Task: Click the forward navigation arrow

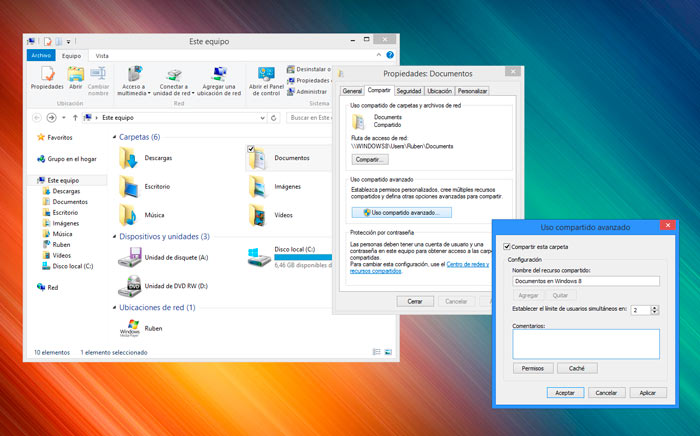Action: coord(51,118)
